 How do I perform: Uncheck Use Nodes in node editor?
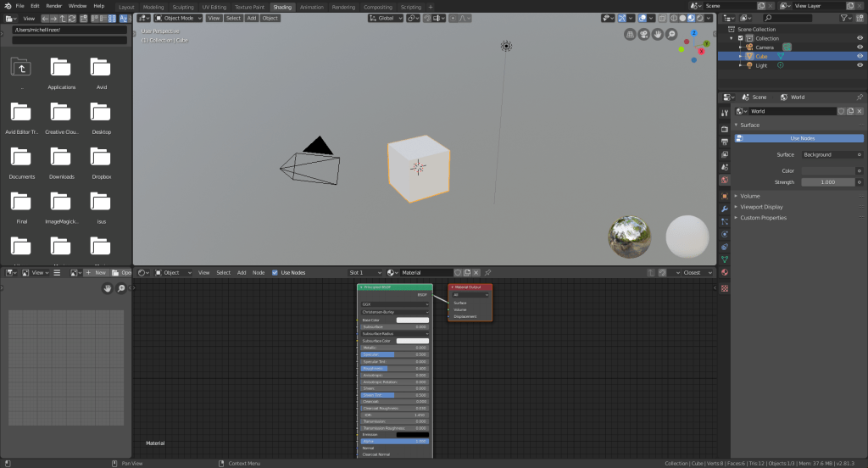tap(275, 273)
